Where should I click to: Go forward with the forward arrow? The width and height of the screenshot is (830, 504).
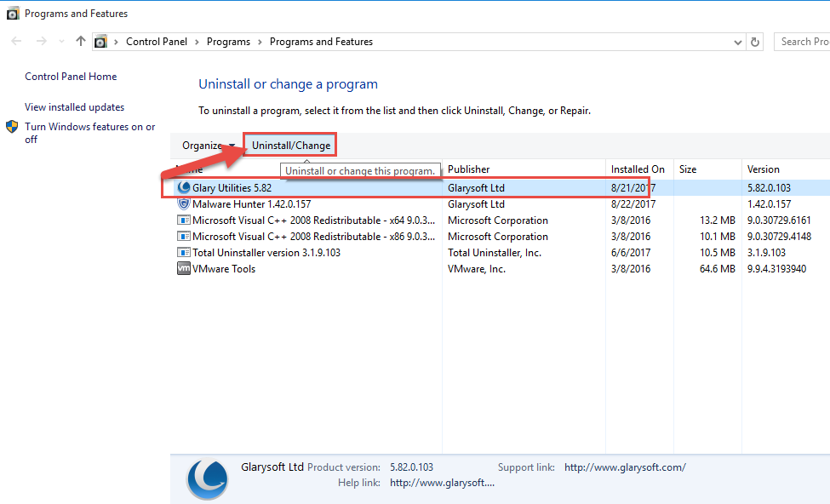tap(42, 42)
